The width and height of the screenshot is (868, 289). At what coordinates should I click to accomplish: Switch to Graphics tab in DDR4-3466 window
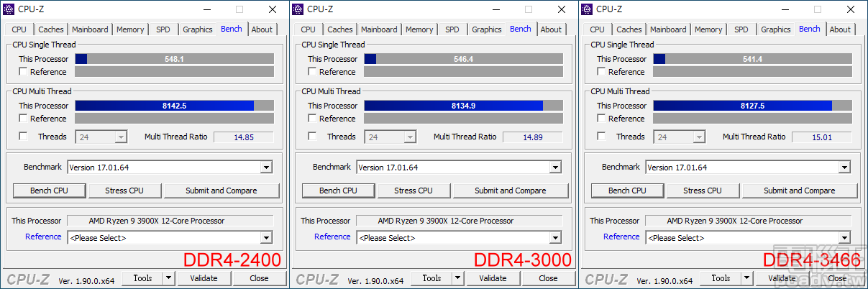(776, 29)
